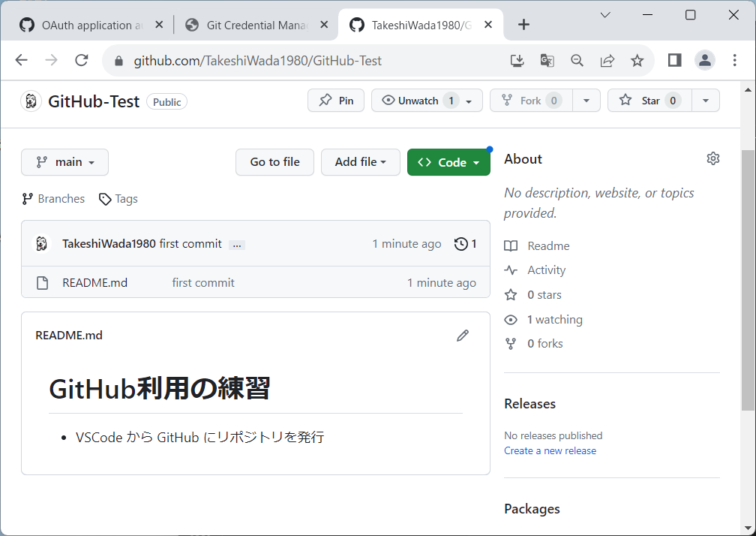
Task: Expand the main branch dropdown
Action: point(65,162)
